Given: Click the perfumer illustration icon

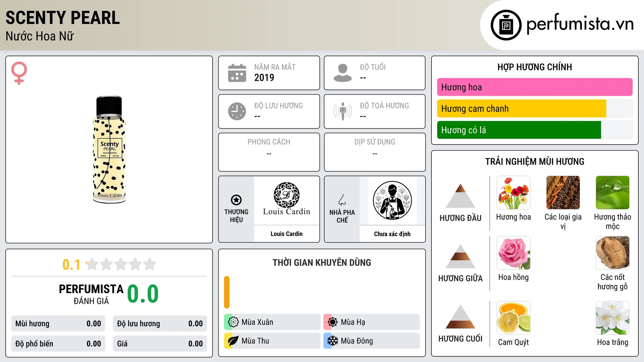Looking at the screenshot, I should tap(392, 200).
